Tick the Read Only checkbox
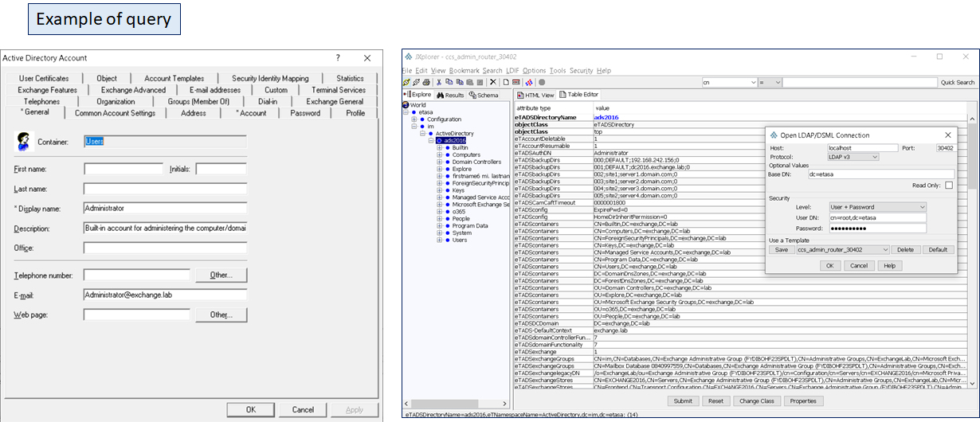The width and height of the screenshot is (980, 422). point(949,185)
